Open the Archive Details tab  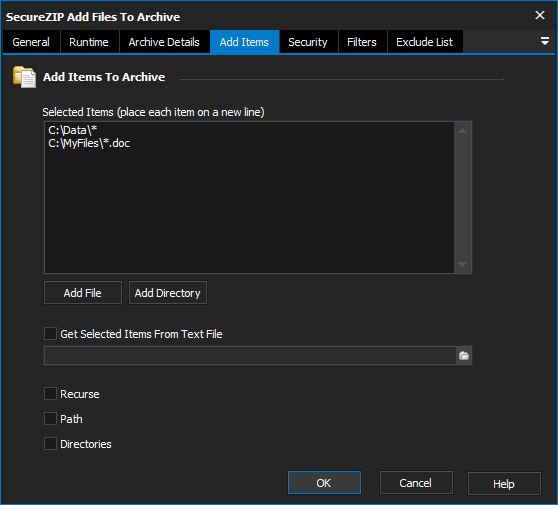point(164,42)
